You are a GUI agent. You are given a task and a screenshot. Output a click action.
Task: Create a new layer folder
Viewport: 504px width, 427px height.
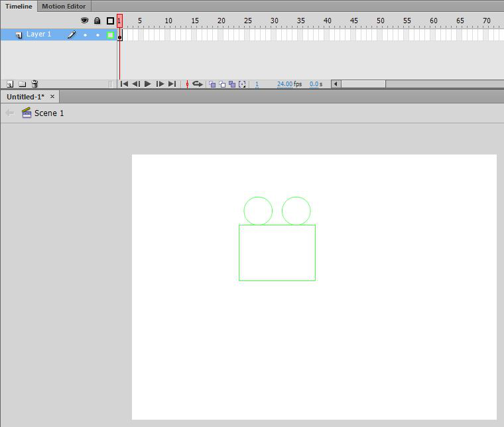22,84
